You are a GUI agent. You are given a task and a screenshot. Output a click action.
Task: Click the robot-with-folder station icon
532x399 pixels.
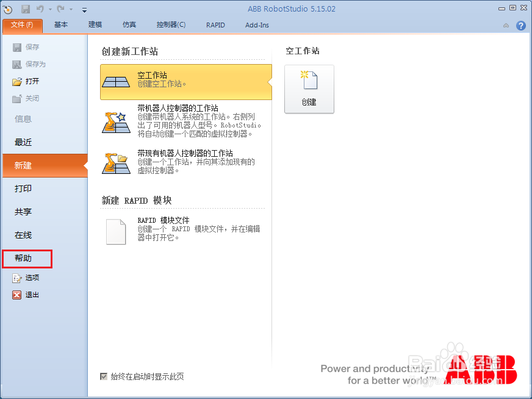[x=116, y=163]
